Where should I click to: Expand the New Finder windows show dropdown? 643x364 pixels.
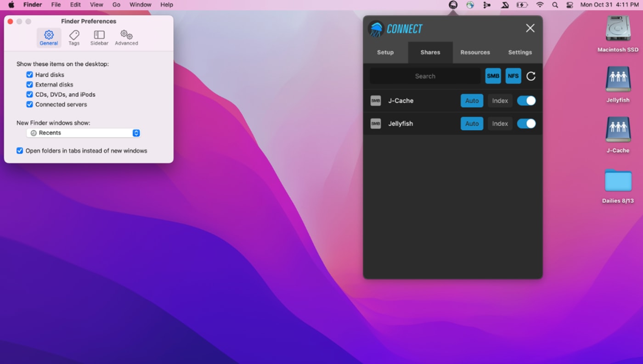point(83,133)
